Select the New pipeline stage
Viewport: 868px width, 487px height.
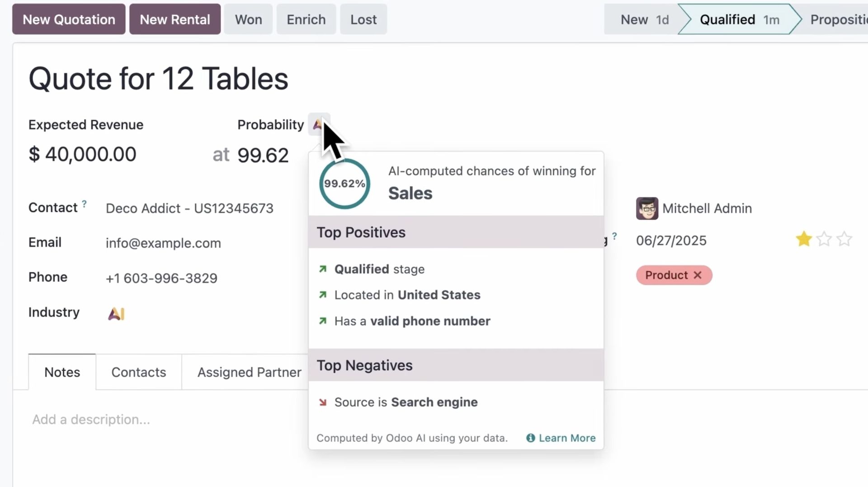click(644, 19)
